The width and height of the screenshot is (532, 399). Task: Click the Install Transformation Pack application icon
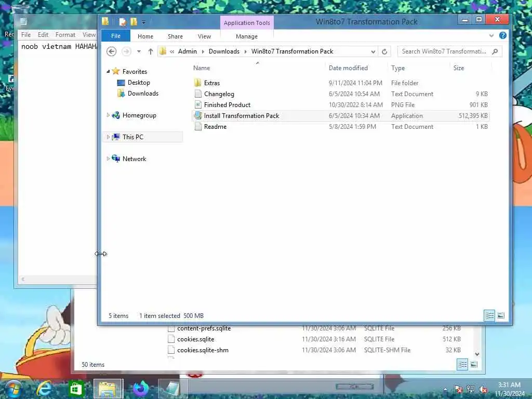tap(198, 116)
